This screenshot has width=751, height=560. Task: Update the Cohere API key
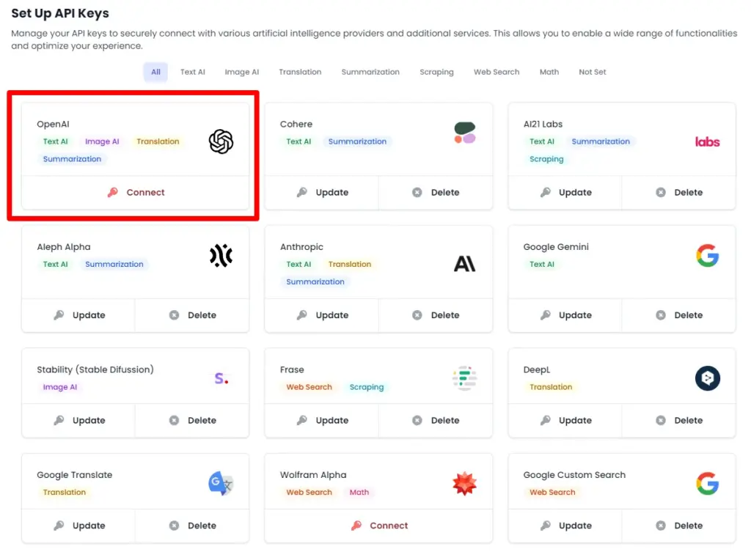point(323,192)
